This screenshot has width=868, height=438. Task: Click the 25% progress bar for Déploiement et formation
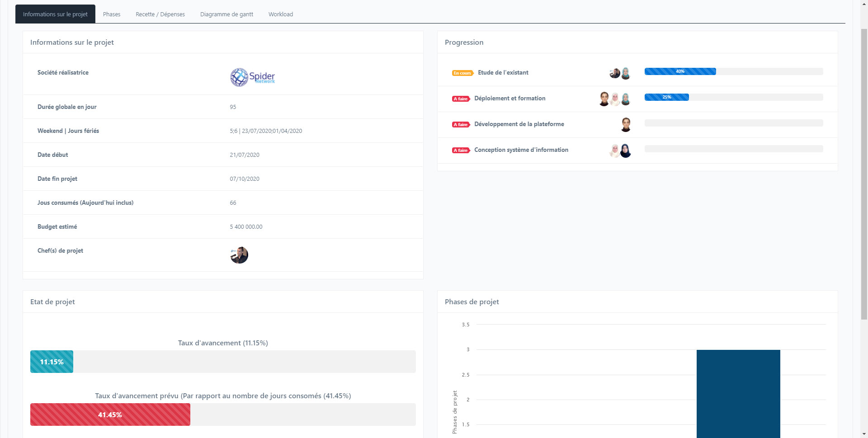666,97
